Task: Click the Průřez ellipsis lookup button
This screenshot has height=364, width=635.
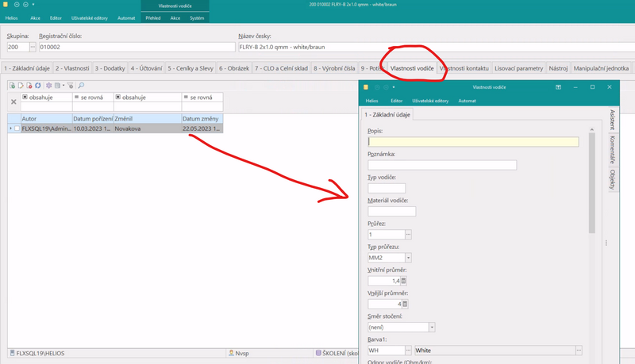Action: 408,235
